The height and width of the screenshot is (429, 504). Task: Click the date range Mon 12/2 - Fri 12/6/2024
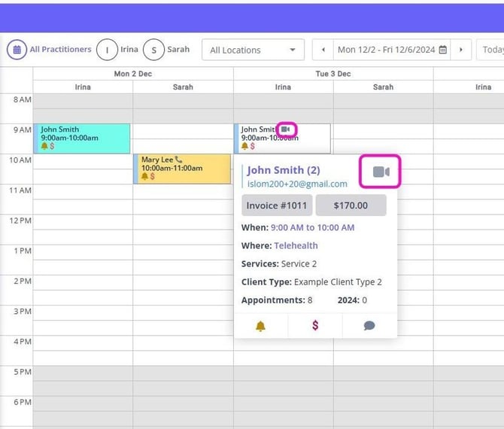pos(386,50)
